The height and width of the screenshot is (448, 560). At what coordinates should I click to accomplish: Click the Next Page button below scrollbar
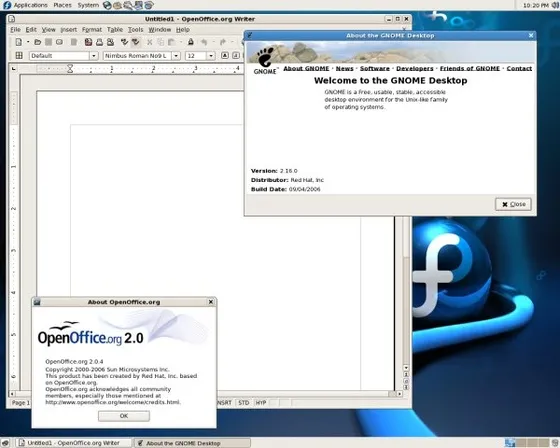click(x=406, y=387)
